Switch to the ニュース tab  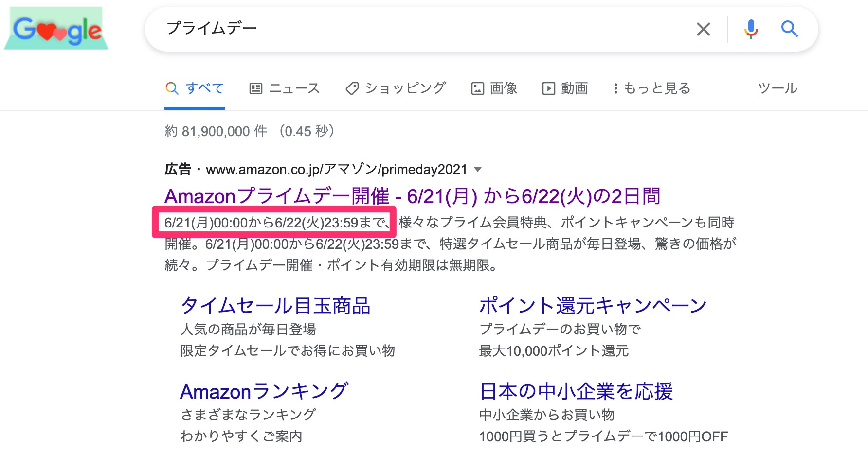tap(285, 88)
